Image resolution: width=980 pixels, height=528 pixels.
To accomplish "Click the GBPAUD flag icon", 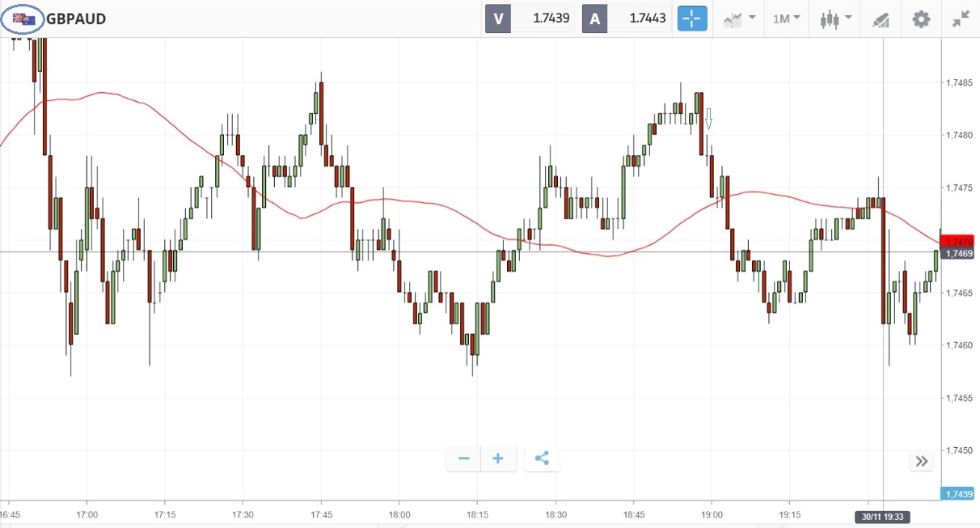I will coord(23,19).
